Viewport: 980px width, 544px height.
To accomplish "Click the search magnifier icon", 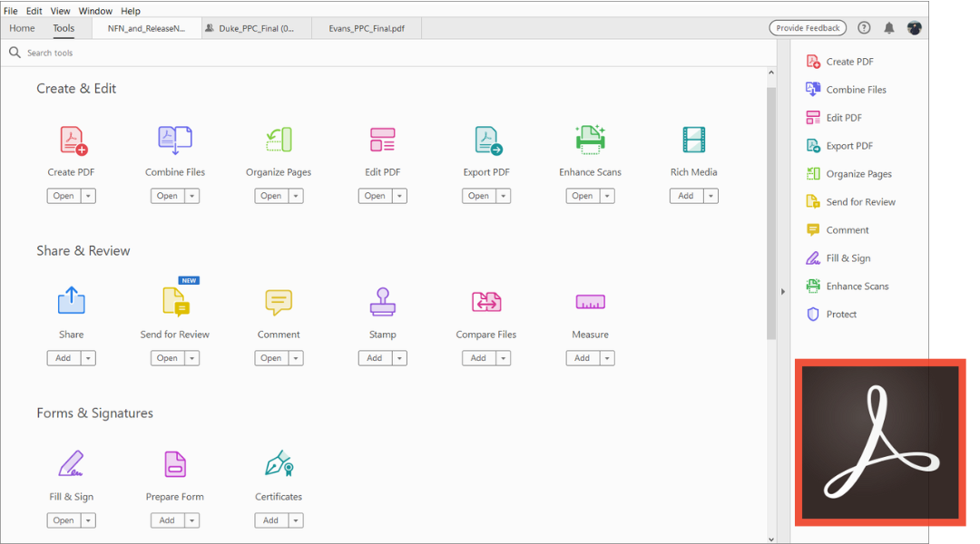I will click(15, 53).
